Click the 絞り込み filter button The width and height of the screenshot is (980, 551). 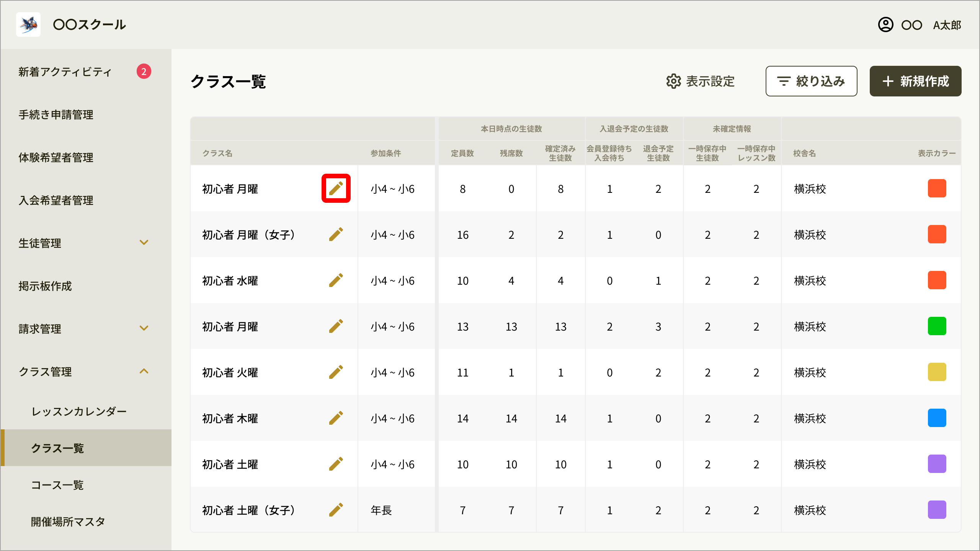(811, 81)
